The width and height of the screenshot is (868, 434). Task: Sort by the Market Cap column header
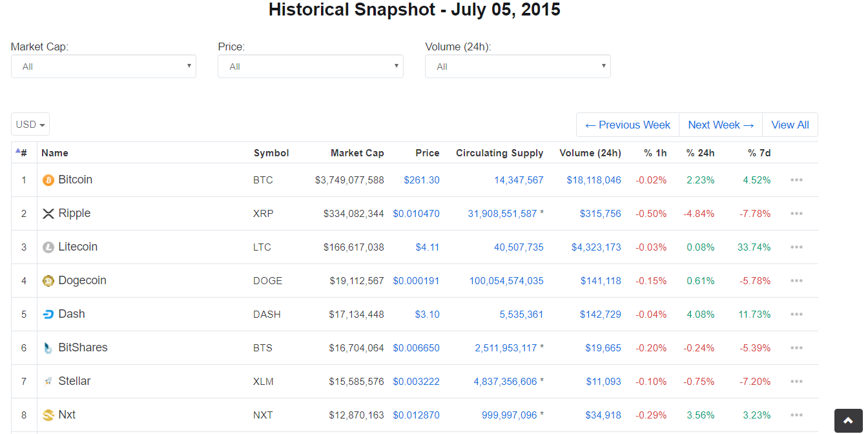tap(357, 153)
